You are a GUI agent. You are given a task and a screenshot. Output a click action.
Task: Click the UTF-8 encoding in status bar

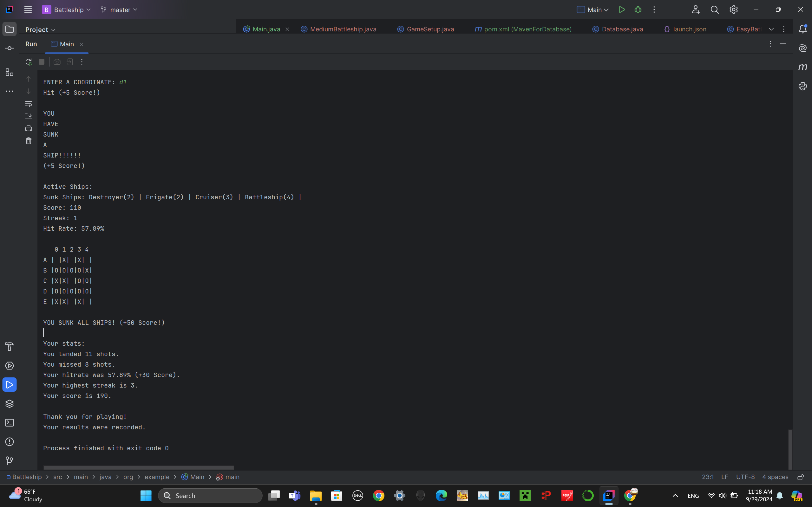click(745, 477)
